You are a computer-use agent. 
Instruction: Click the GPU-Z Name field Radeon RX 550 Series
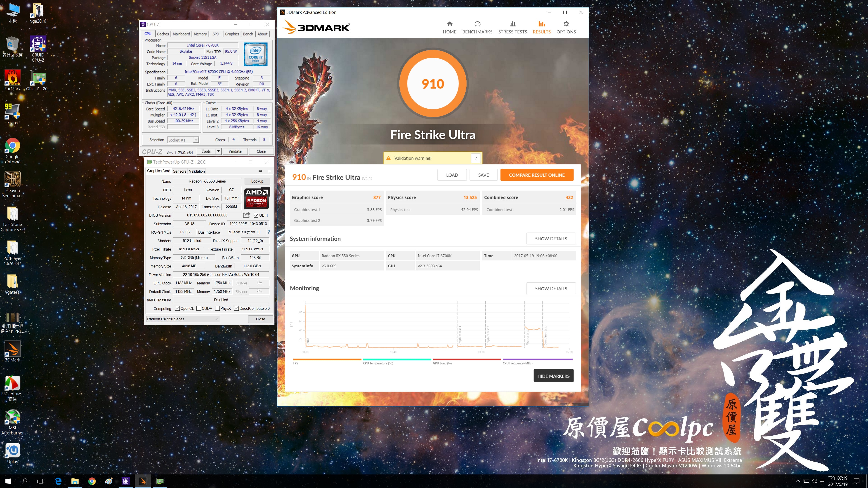pos(207,181)
